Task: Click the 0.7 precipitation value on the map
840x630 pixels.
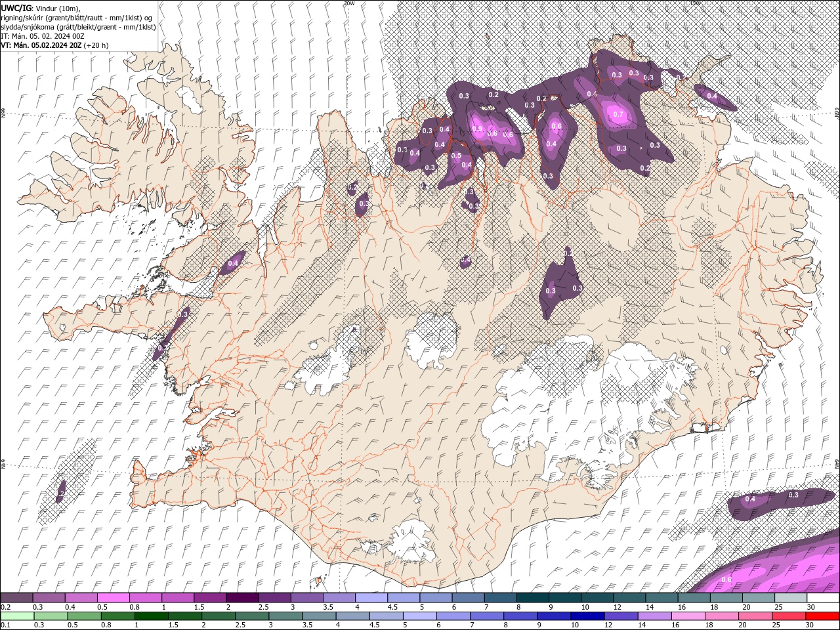Action: [x=618, y=115]
